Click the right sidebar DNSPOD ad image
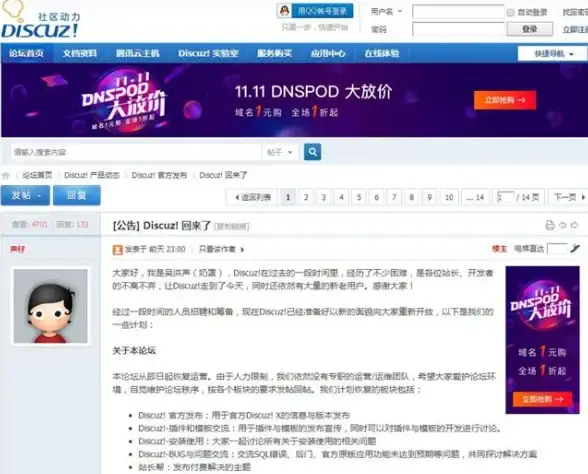This screenshot has width=588, height=474. pos(542,340)
